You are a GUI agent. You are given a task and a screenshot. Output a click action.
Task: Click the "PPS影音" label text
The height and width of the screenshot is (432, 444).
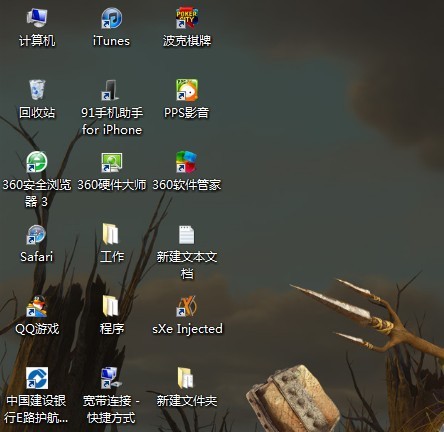coord(186,113)
